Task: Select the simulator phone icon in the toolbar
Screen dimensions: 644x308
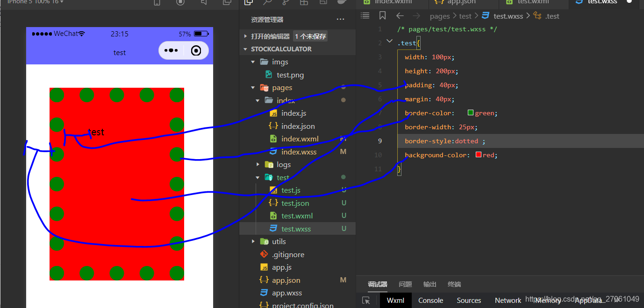Action: [157, 3]
